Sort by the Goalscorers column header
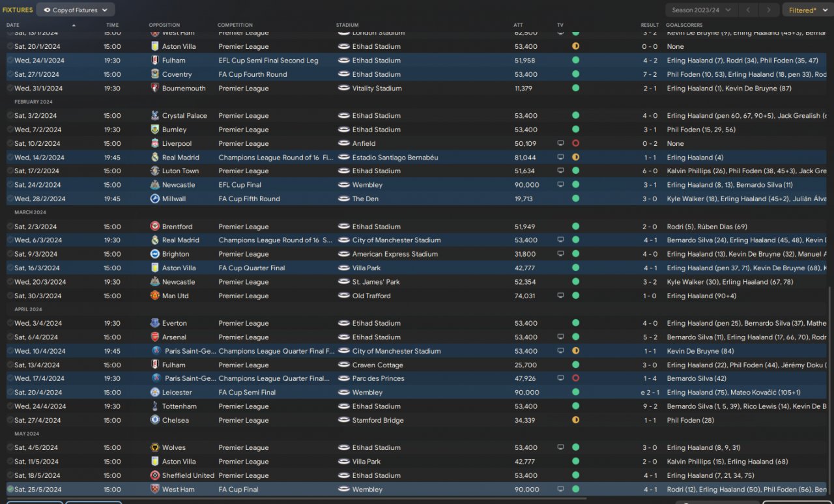834x504 pixels. point(684,25)
